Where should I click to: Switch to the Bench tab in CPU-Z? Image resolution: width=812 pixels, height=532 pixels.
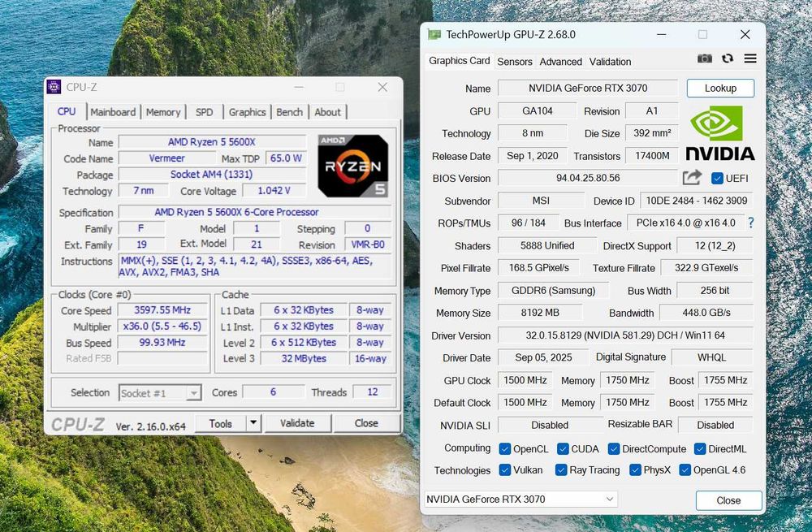(x=290, y=112)
